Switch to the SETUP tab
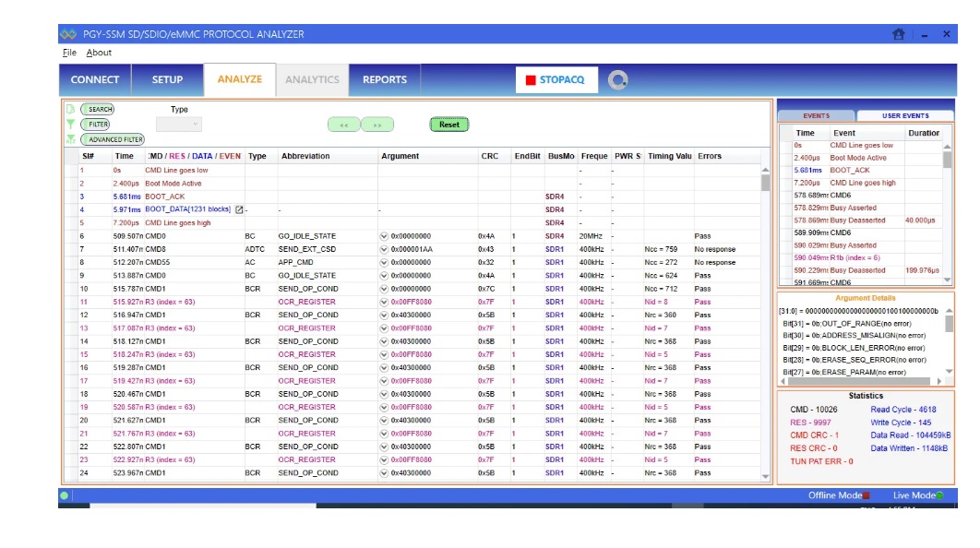This screenshot has width=980, height=548. pos(168,80)
